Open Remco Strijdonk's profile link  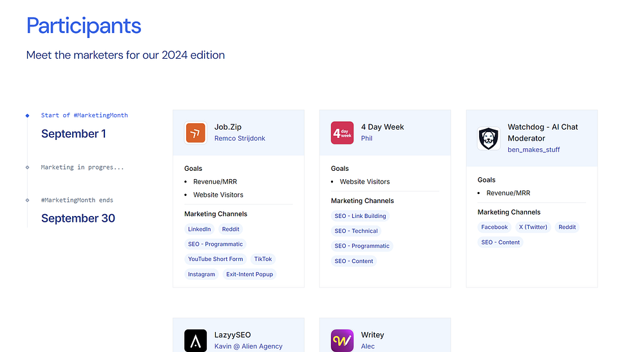240,139
